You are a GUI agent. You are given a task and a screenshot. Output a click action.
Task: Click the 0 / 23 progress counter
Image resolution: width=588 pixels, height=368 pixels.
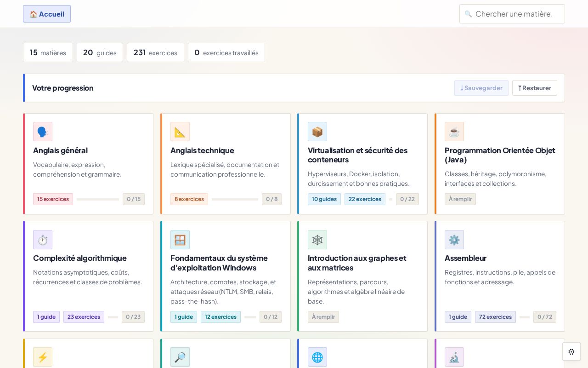point(133,317)
